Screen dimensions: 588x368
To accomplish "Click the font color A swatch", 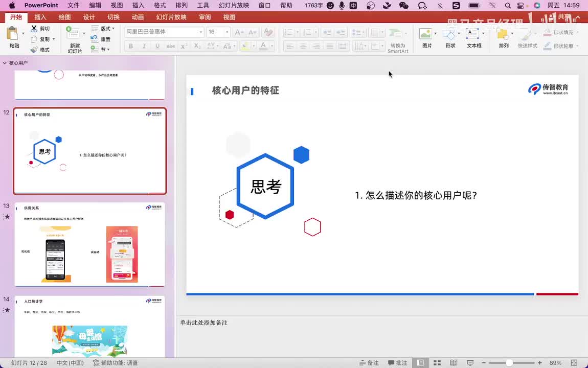I will click(x=263, y=46).
